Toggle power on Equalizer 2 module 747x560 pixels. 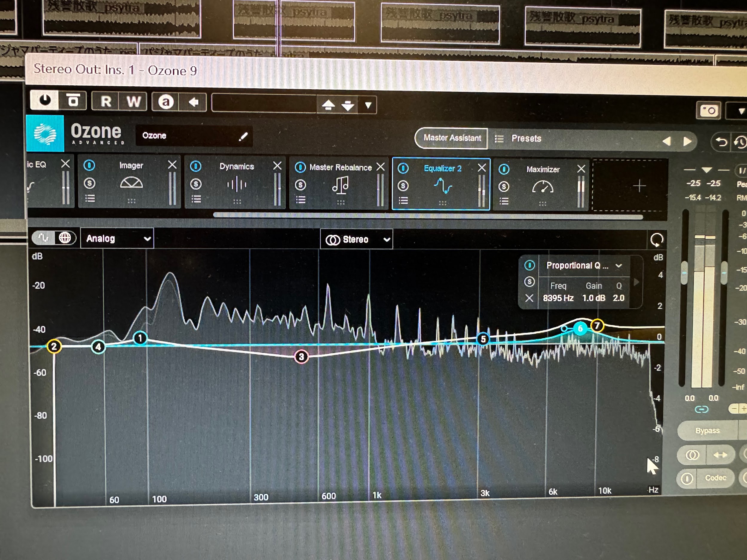point(403,168)
